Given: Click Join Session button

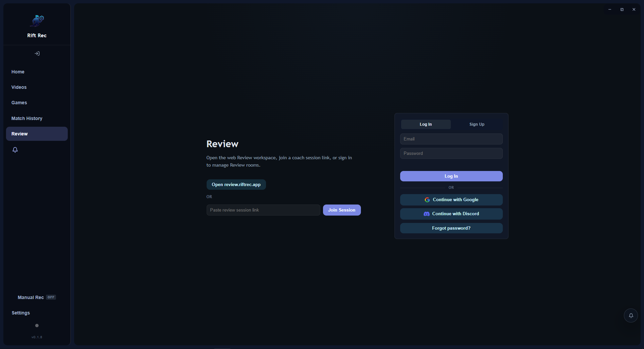Looking at the screenshot, I should [x=342, y=210].
